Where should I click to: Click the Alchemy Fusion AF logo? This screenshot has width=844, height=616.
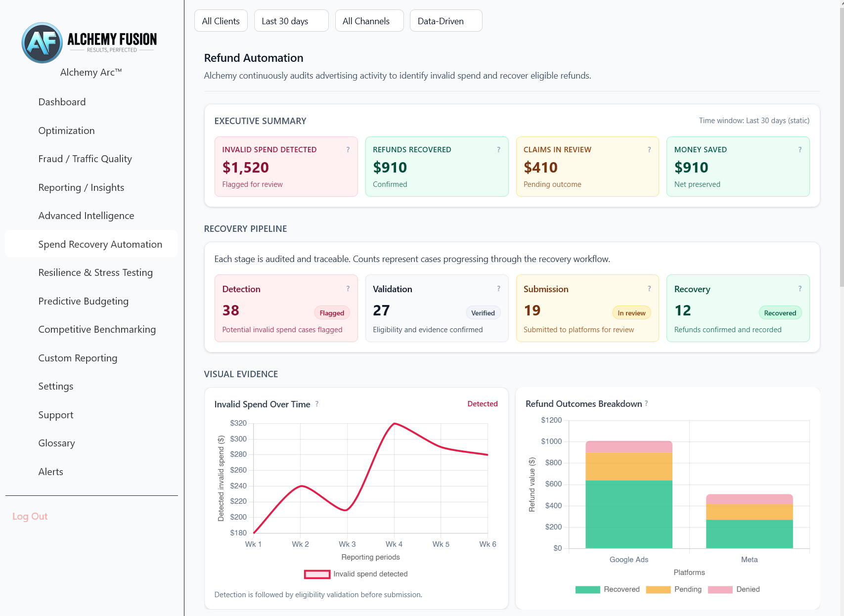coord(42,43)
